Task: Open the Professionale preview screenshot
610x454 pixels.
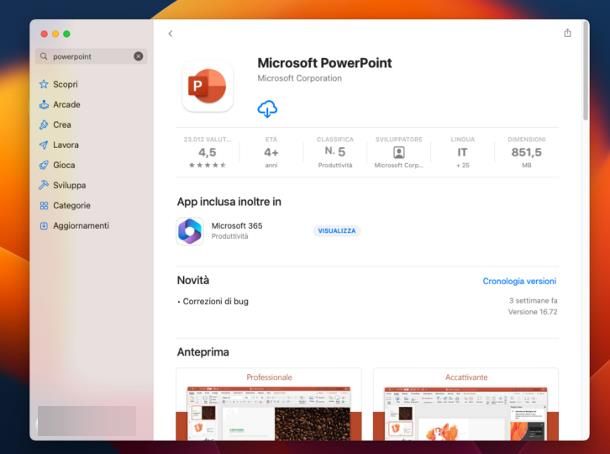Action: click(x=269, y=405)
